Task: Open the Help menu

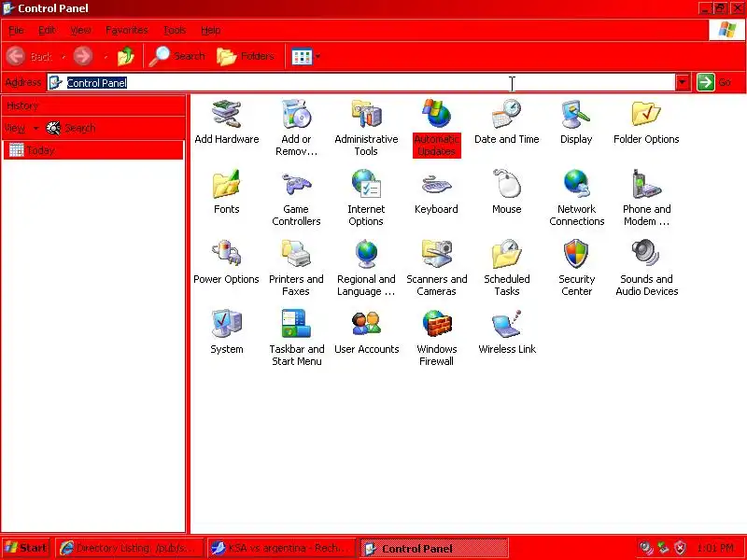Action: 211,31
